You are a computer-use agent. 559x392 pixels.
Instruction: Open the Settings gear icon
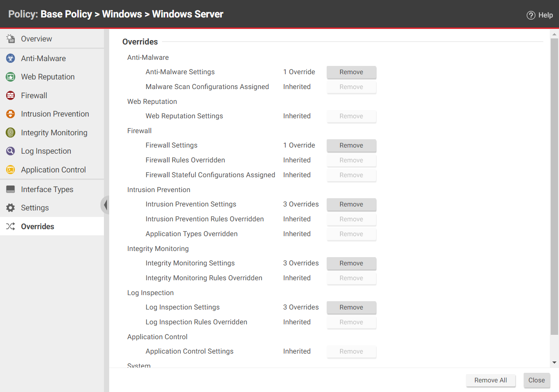10,207
